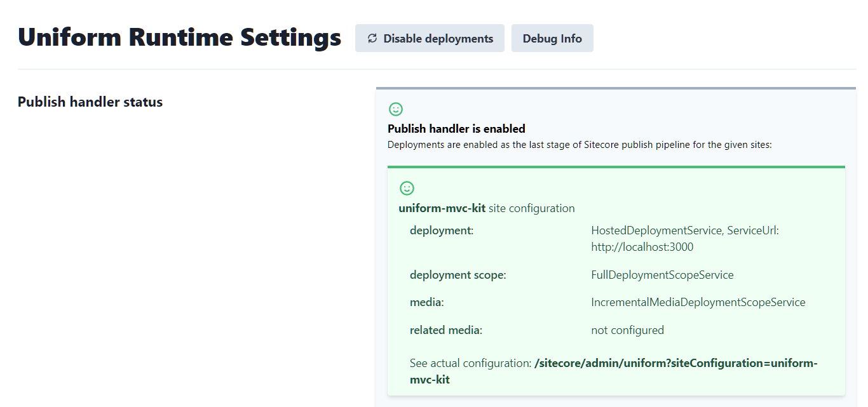The width and height of the screenshot is (868, 407).
Task: Click the FullDeploymentScopeService value
Action: pos(662,275)
